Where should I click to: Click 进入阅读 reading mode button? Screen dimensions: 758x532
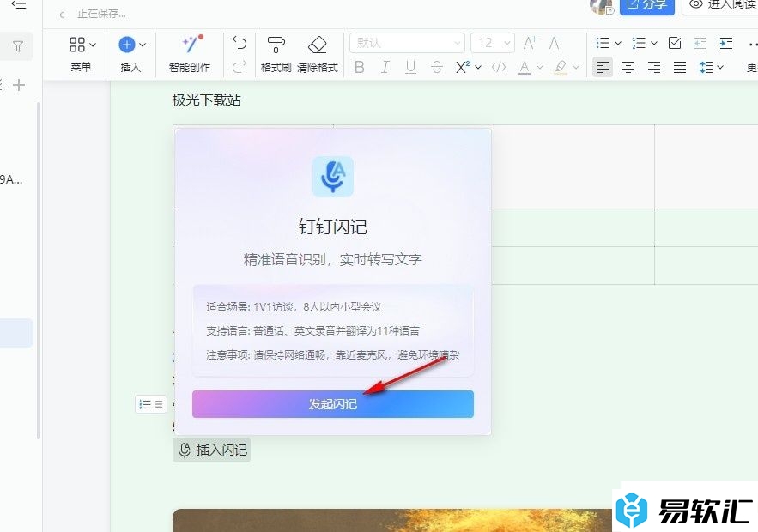[x=720, y=6]
